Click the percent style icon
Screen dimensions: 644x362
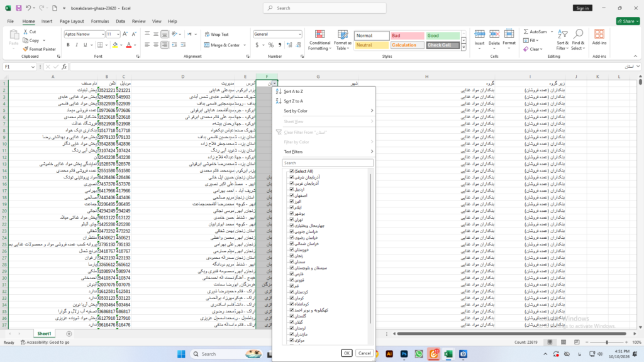point(270,45)
